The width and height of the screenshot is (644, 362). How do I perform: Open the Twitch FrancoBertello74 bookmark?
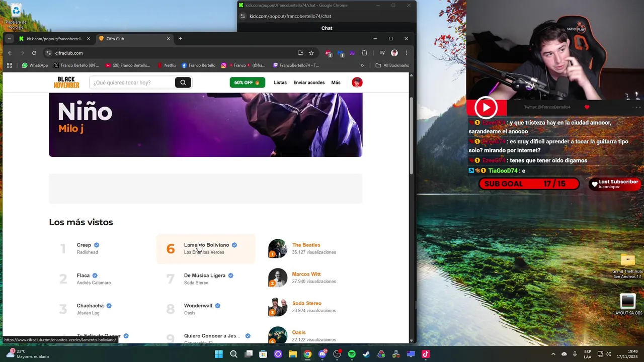point(296,65)
